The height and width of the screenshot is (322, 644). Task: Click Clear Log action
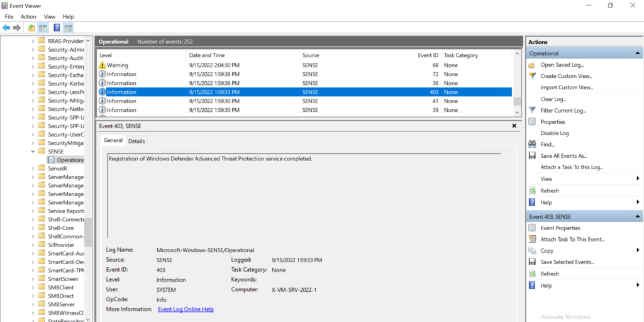(553, 99)
